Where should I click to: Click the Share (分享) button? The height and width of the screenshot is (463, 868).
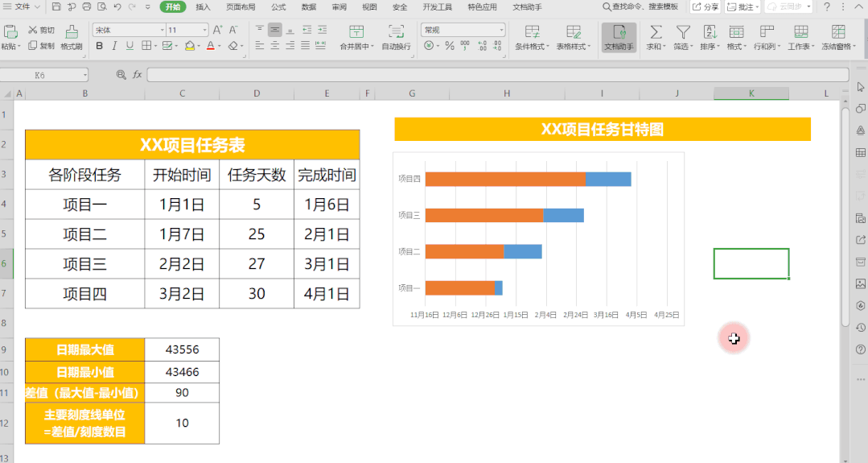706,6
